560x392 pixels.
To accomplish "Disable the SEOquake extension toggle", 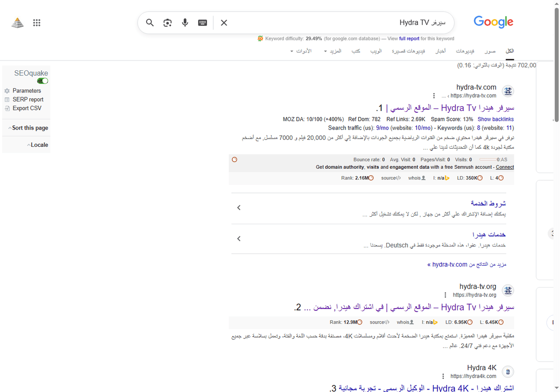I will tap(42, 81).
